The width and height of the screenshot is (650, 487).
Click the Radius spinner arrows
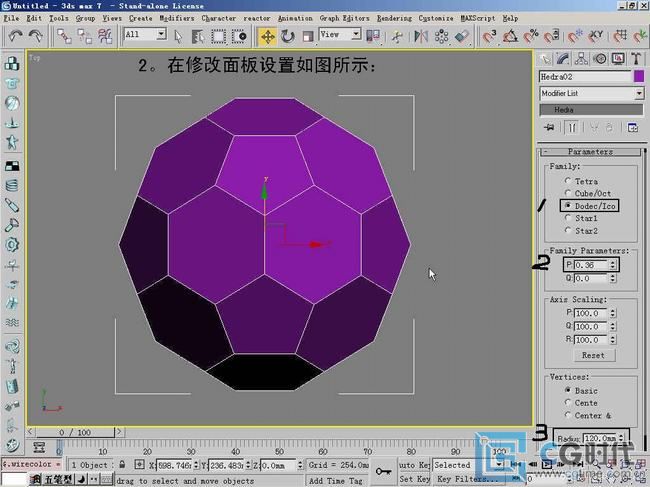click(x=621, y=438)
